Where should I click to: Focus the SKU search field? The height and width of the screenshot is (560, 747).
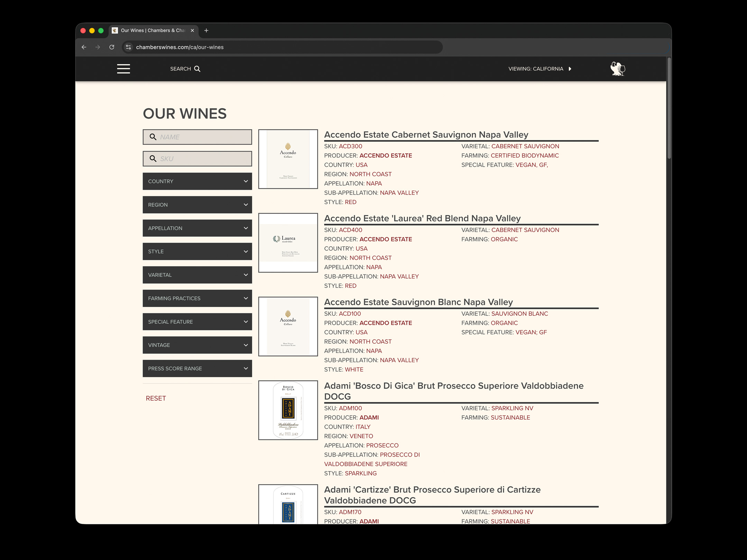coord(197,159)
